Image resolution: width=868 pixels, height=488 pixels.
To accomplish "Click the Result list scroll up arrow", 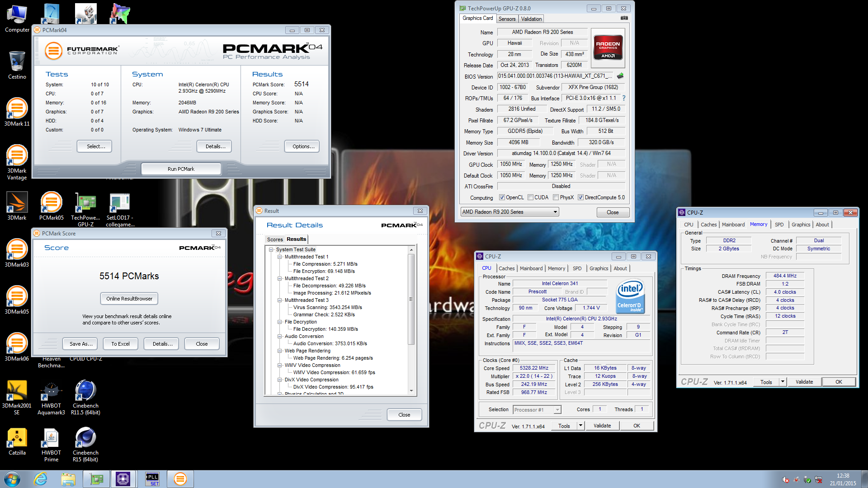I will coord(411,249).
